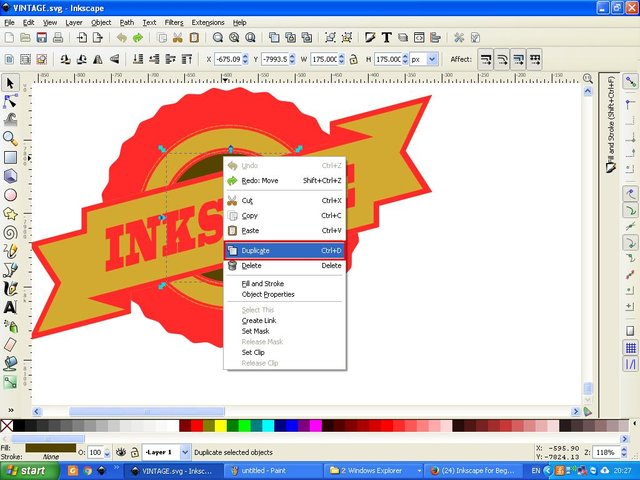Open the XML editor icon
The height and width of the screenshot is (480, 640).
419,38
